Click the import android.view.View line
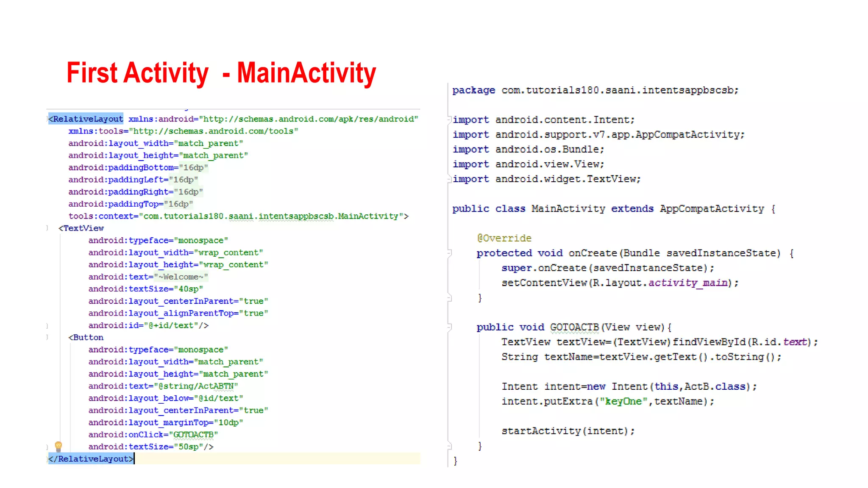Viewport: 868px width, 488px height. click(529, 164)
